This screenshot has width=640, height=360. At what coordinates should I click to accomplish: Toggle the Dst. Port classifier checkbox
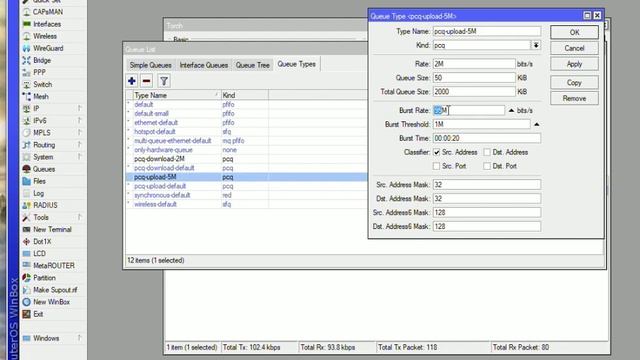[x=487, y=166]
